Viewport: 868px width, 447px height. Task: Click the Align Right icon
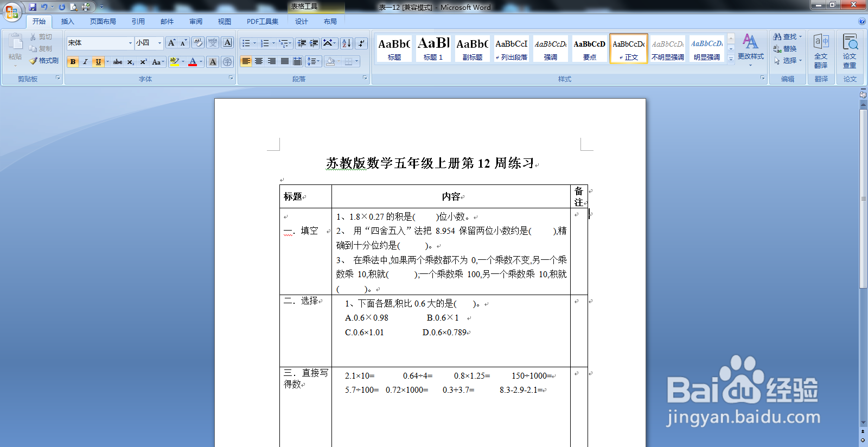point(272,61)
